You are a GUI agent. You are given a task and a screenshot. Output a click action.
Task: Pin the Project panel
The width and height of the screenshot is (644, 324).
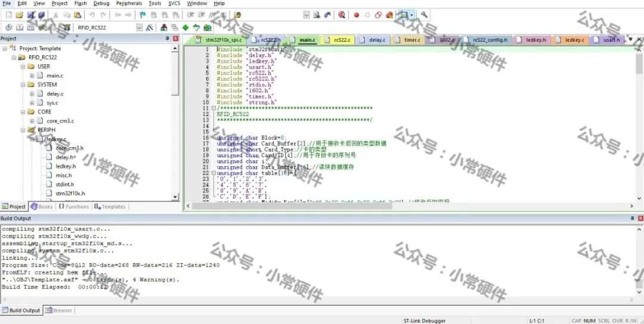click(x=168, y=39)
